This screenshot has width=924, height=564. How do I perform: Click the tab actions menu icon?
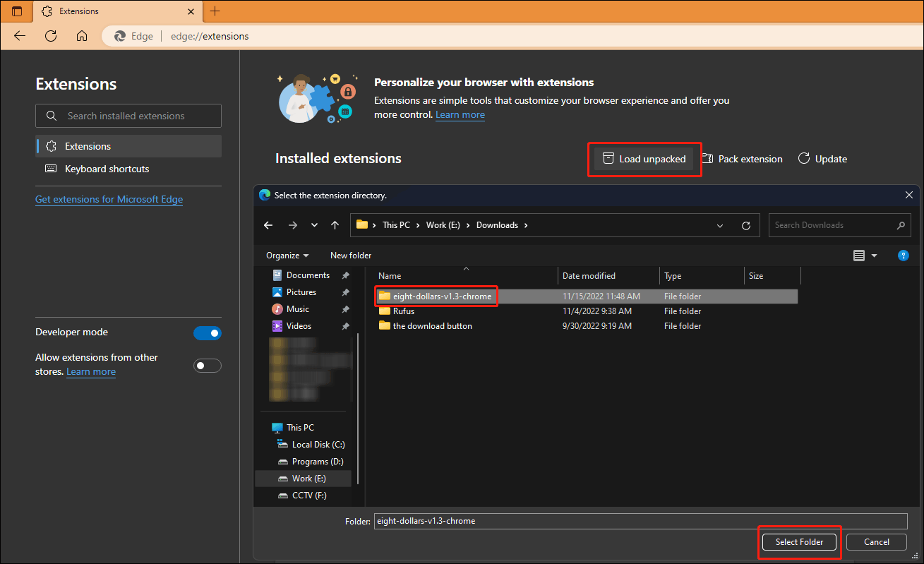[x=17, y=11]
